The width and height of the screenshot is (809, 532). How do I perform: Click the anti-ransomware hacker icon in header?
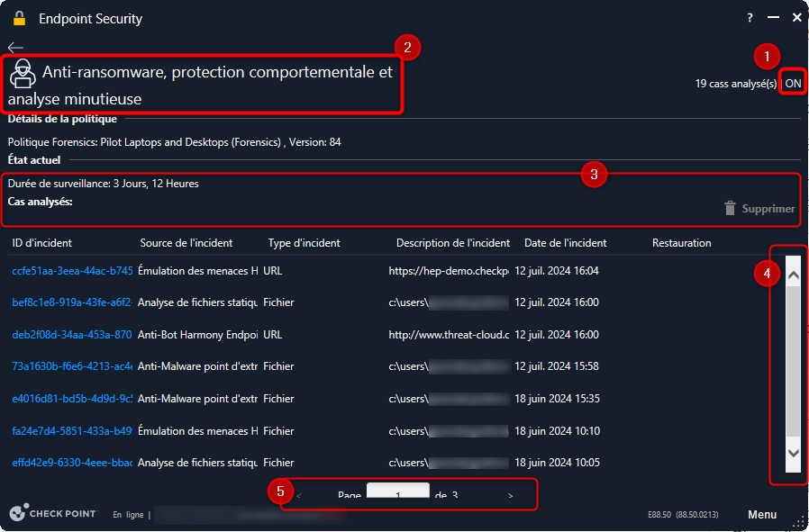22,74
